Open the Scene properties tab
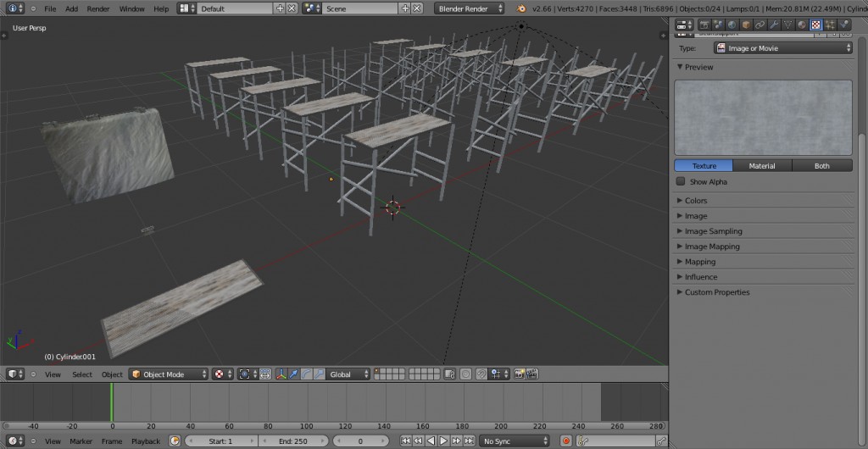The height and width of the screenshot is (449, 868). click(719, 25)
